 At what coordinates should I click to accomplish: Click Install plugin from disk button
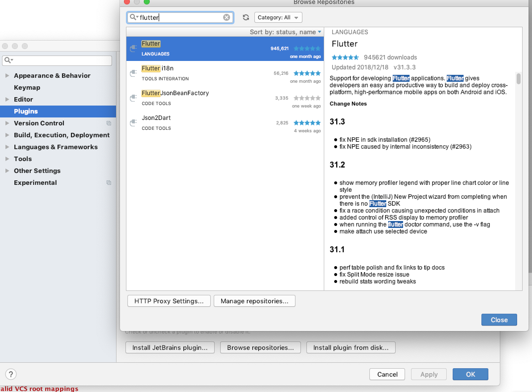pyautogui.click(x=351, y=347)
